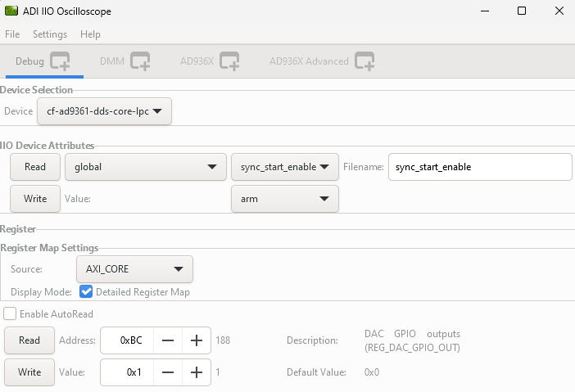Click the Default Value 0x0 text
This screenshot has width=575, height=392.
pos(372,372)
